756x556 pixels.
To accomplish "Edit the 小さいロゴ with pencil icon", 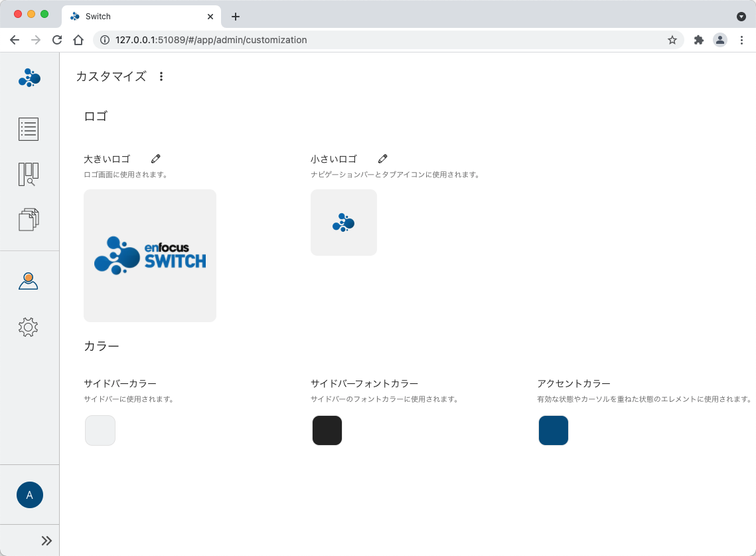I will tap(382, 159).
